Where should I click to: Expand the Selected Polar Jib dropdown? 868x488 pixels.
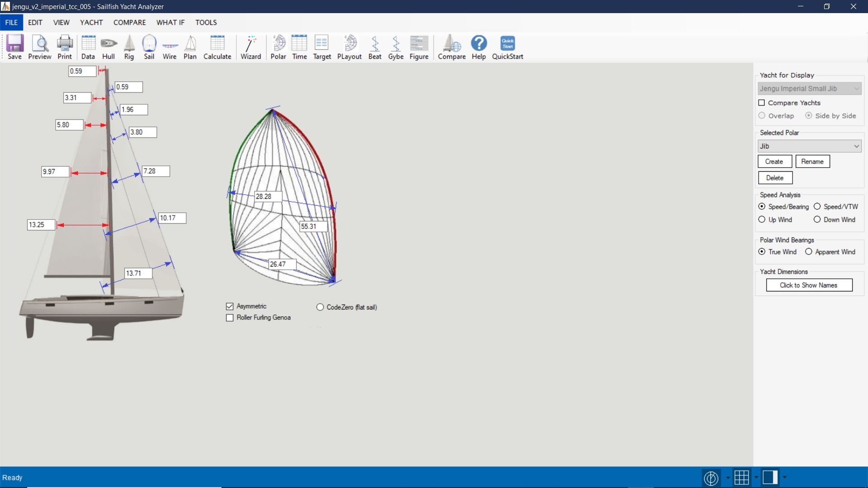pyautogui.click(x=856, y=146)
